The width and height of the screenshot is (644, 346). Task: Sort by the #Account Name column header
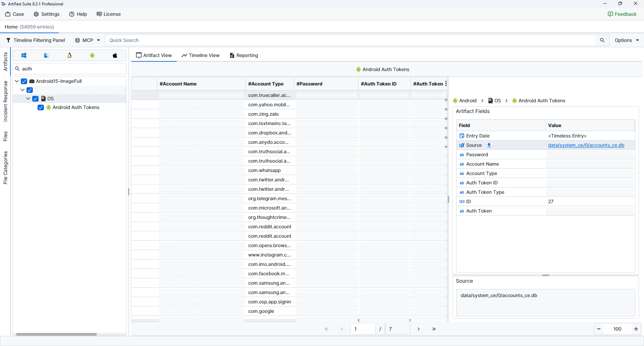(201, 84)
